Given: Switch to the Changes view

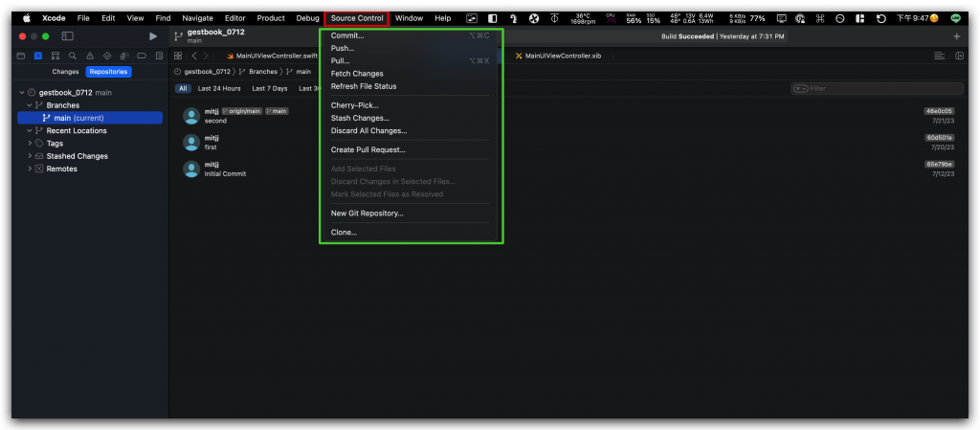Looking at the screenshot, I should click(x=66, y=72).
